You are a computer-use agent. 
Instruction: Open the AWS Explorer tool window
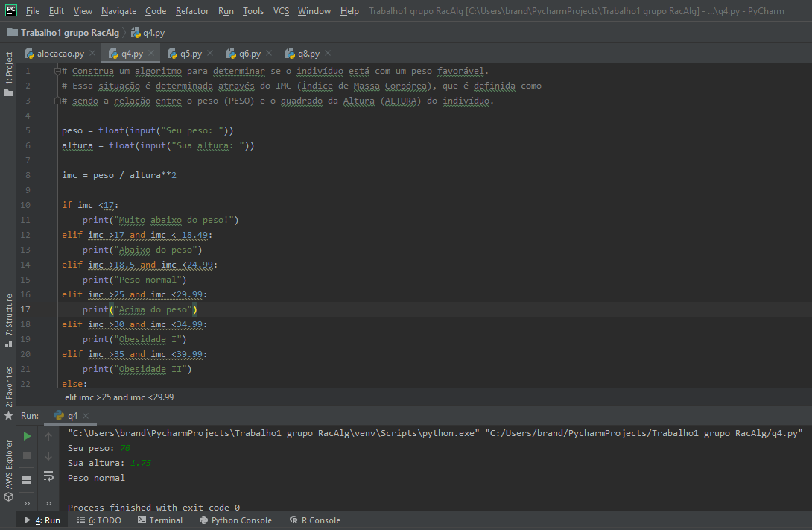(x=8, y=470)
